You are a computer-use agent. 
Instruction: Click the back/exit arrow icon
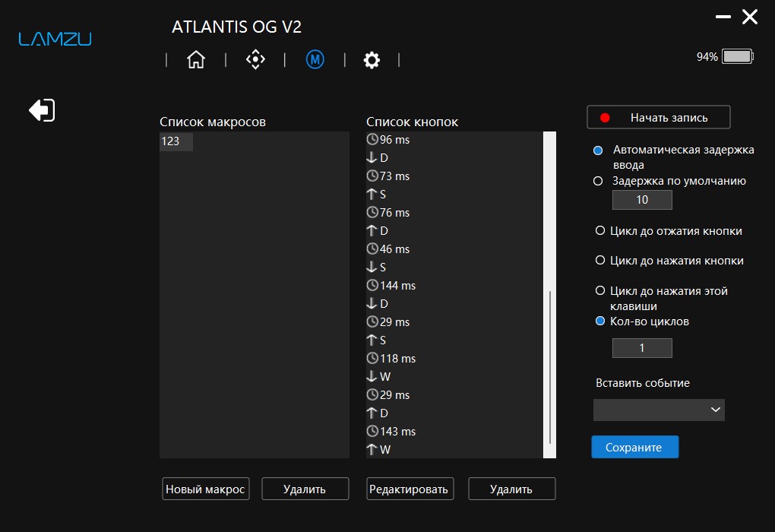pyautogui.click(x=42, y=109)
